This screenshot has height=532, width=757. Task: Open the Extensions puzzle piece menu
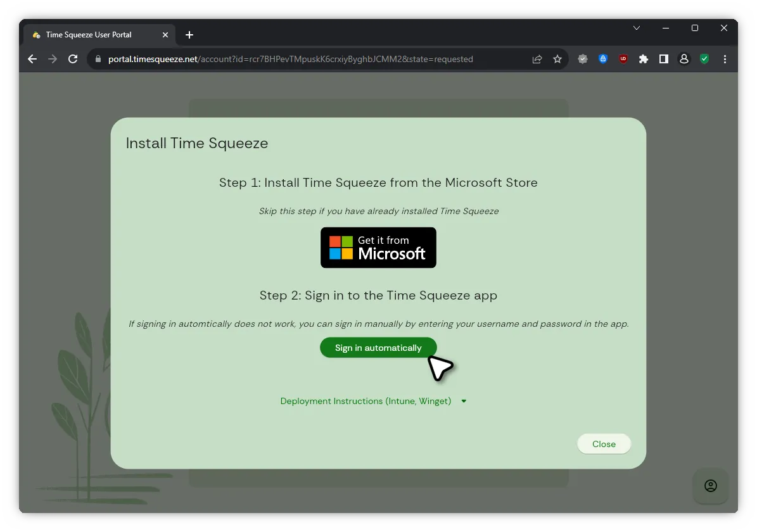point(644,59)
